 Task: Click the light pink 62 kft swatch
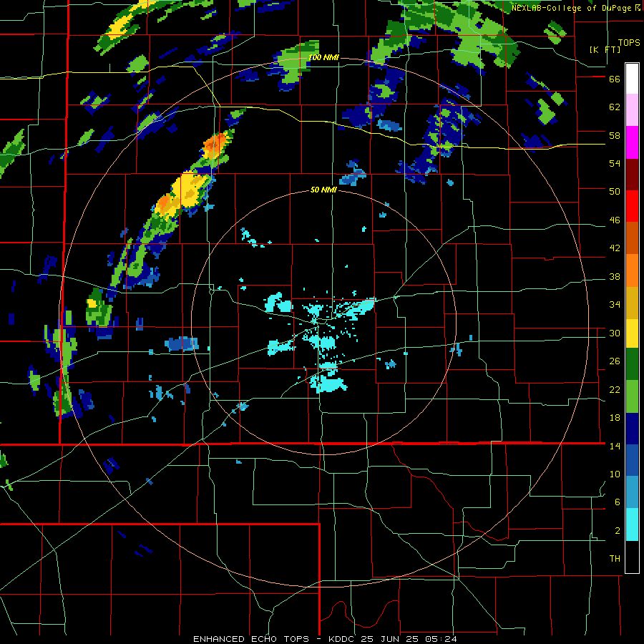click(632, 110)
